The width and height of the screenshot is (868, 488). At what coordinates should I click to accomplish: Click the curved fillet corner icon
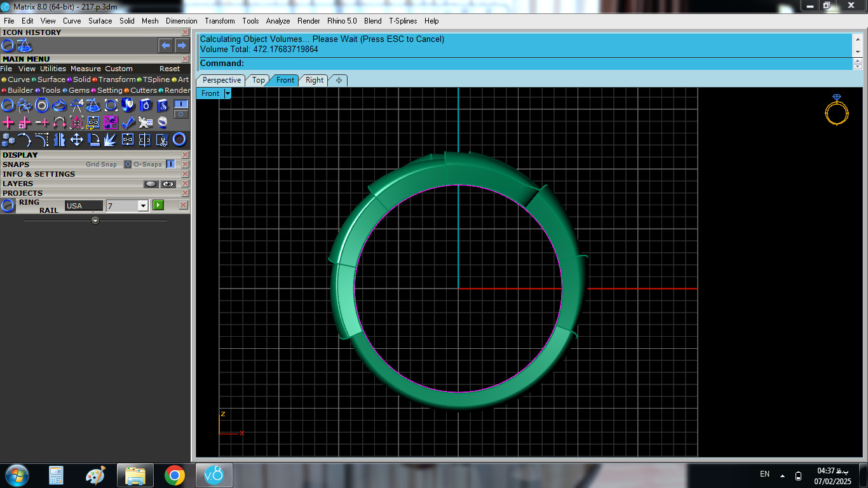coord(42,140)
